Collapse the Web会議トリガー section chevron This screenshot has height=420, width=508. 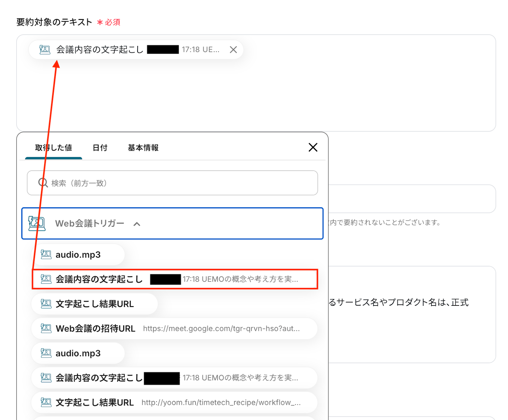pyautogui.click(x=137, y=224)
